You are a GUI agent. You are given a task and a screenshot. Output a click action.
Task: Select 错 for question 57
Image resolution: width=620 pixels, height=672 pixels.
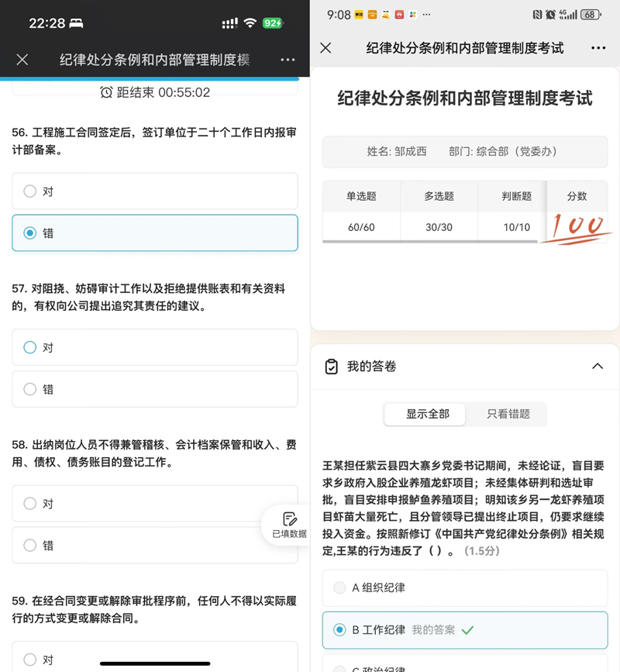(x=155, y=389)
